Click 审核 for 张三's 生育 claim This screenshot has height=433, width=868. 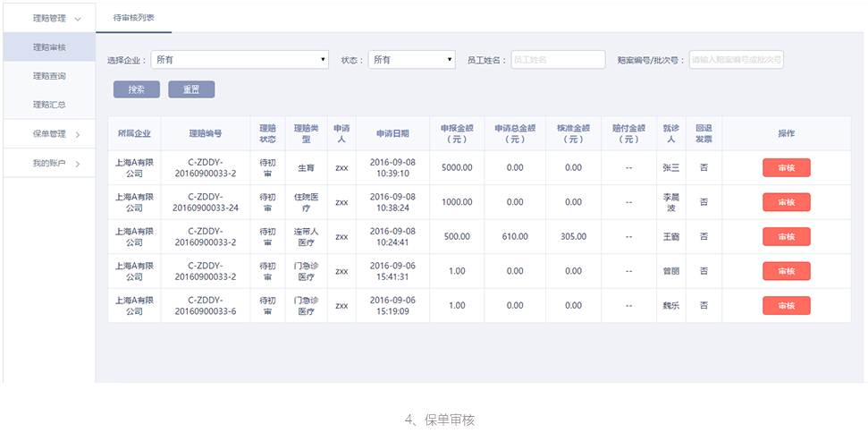[x=786, y=168]
